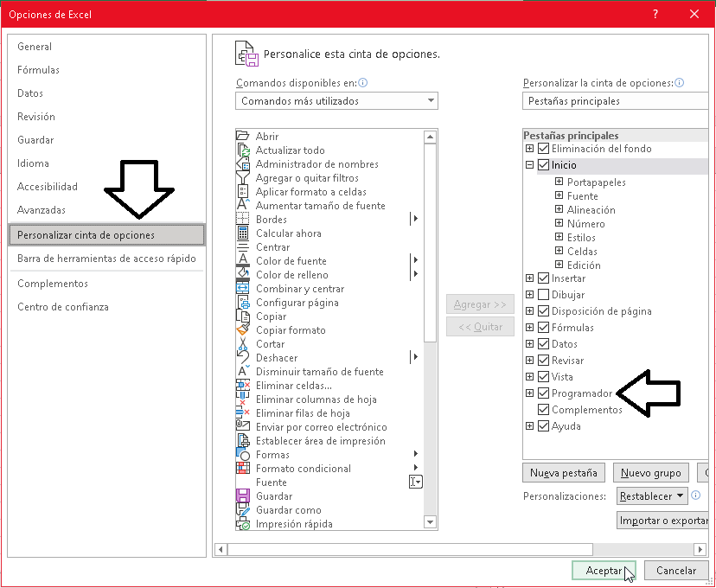Click the Aumentar tamaño de fuente icon
The height and width of the screenshot is (588, 716).
tap(243, 205)
